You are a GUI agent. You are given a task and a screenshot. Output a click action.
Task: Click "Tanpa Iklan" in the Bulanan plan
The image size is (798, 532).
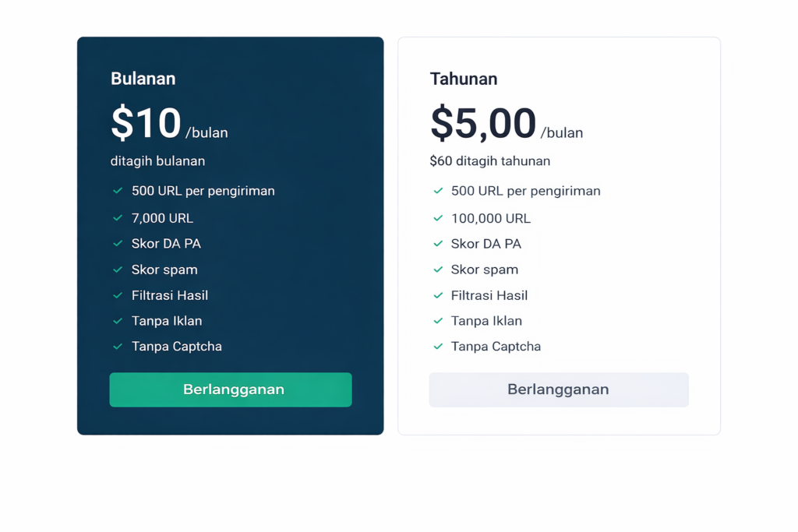(167, 321)
